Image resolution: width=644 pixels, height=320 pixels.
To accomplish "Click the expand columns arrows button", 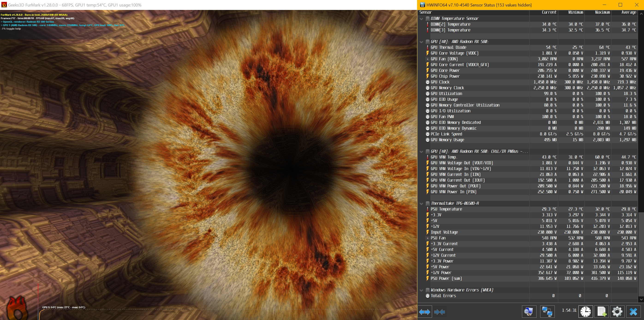I will (425, 312).
